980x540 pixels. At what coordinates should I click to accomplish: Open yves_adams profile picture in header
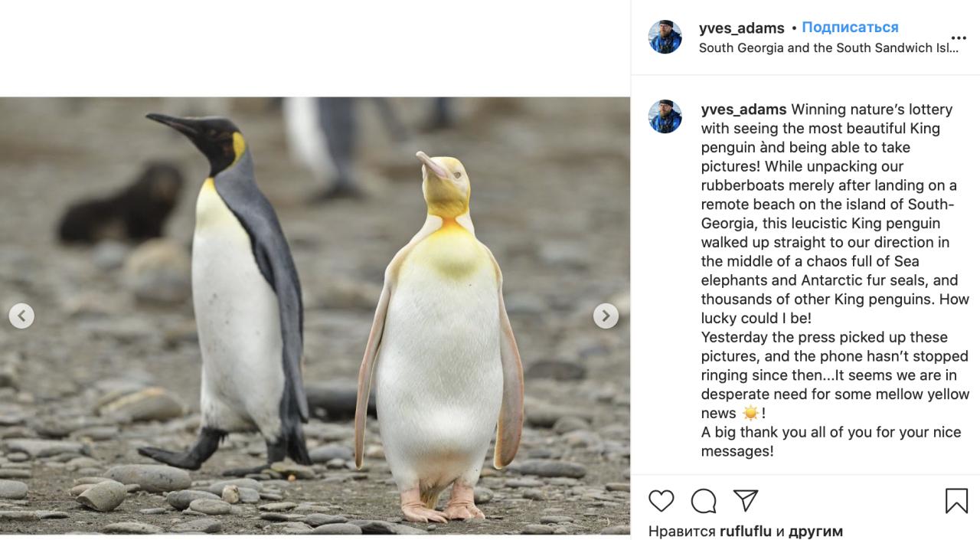[665, 37]
